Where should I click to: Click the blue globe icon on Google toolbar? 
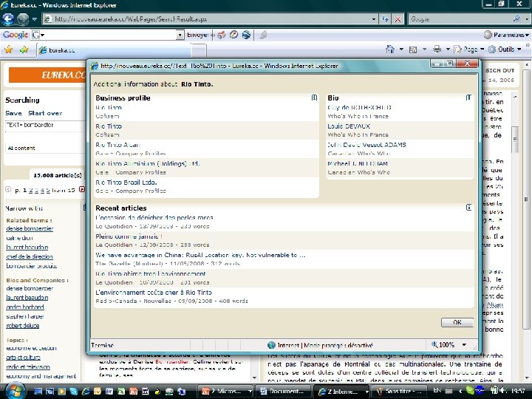tap(246, 35)
